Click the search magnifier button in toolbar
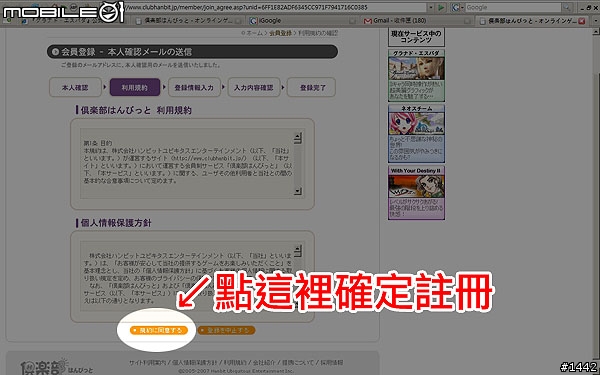 click(x=567, y=7)
